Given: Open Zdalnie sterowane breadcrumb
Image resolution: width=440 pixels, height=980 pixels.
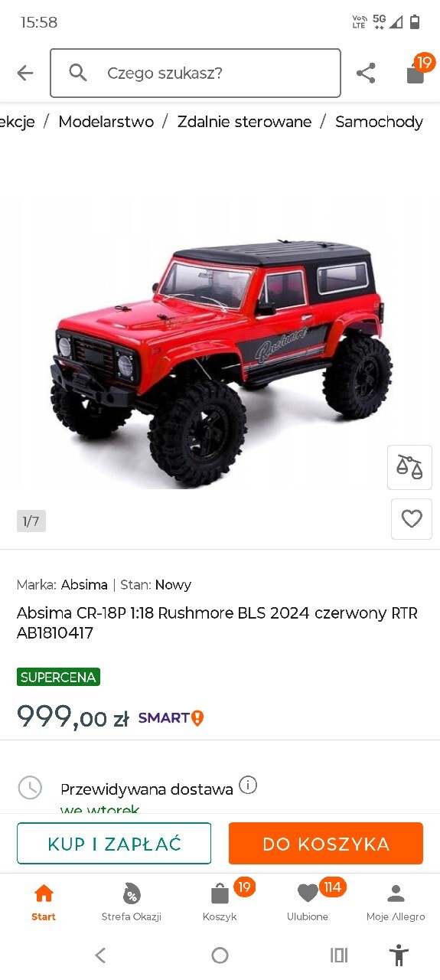Looking at the screenshot, I should [x=245, y=122].
